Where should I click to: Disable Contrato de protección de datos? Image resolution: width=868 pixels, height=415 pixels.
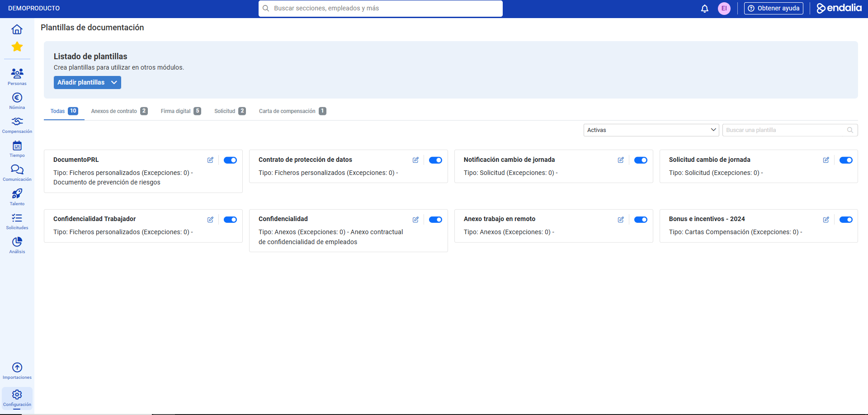pyautogui.click(x=435, y=160)
